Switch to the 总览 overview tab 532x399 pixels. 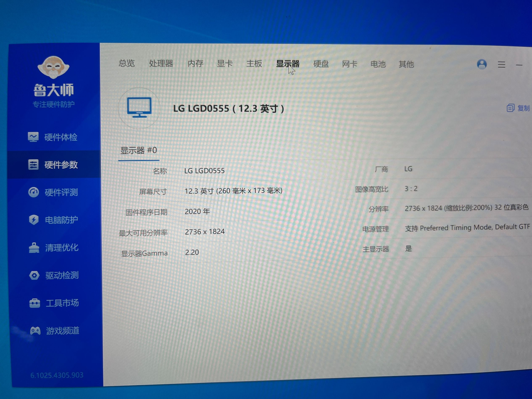[x=127, y=63]
